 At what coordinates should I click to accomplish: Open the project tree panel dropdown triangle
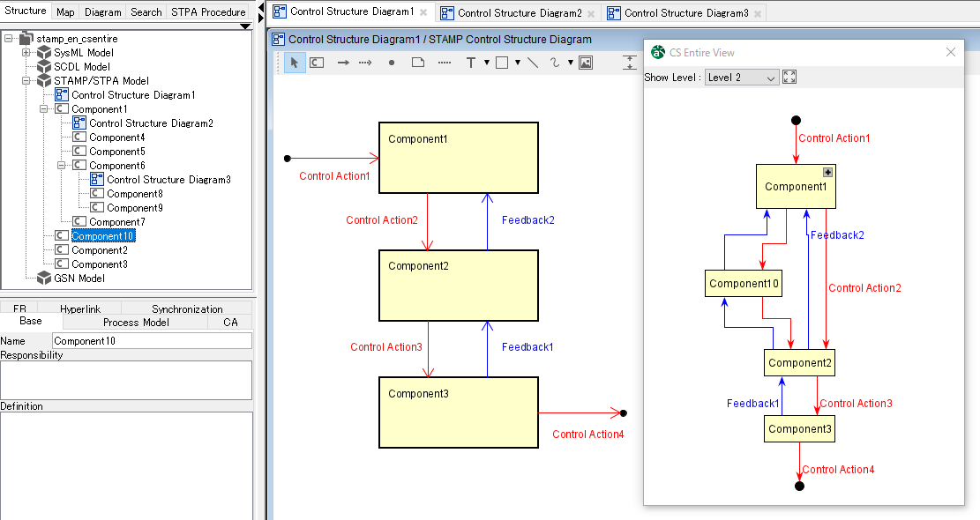point(245,26)
